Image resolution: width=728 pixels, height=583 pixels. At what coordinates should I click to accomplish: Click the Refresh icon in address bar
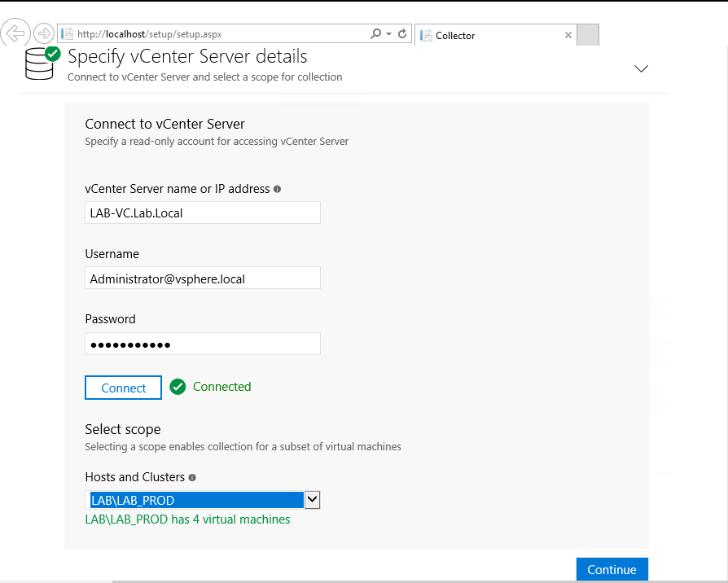click(x=402, y=34)
